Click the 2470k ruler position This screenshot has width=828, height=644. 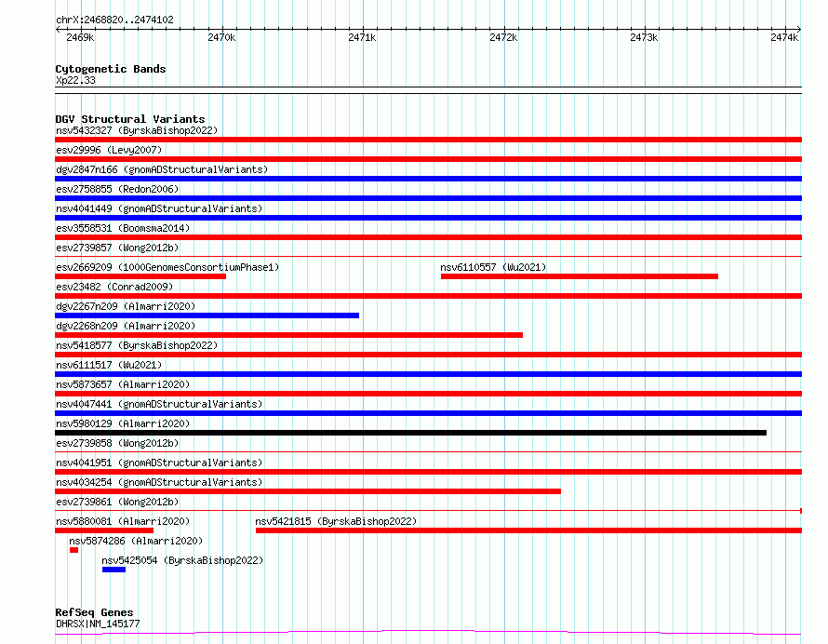tap(221, 37)
